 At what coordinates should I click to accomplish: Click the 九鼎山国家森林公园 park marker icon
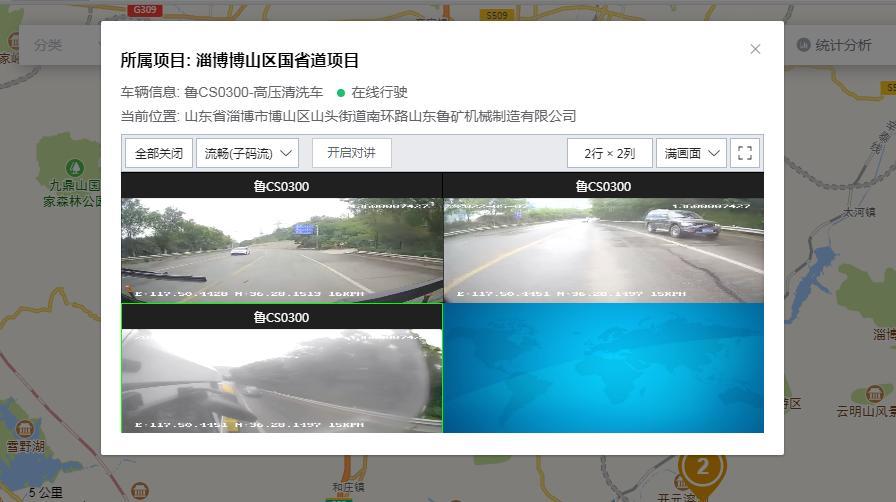73,166
